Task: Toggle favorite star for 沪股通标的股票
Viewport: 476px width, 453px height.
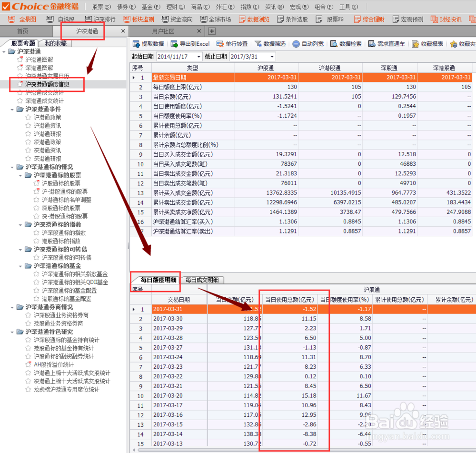Action: click(37, 183)
